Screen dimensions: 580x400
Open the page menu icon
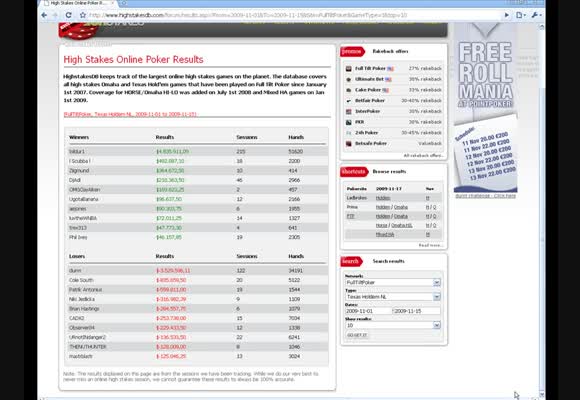point(520,15)
